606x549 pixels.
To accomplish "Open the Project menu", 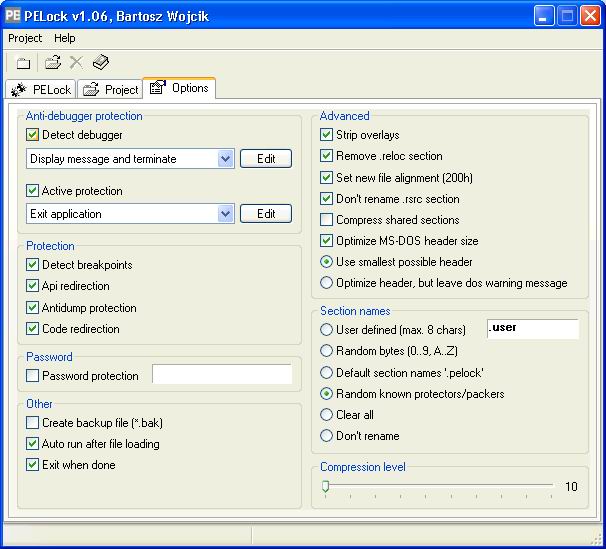I will click(x=25, y=38).
